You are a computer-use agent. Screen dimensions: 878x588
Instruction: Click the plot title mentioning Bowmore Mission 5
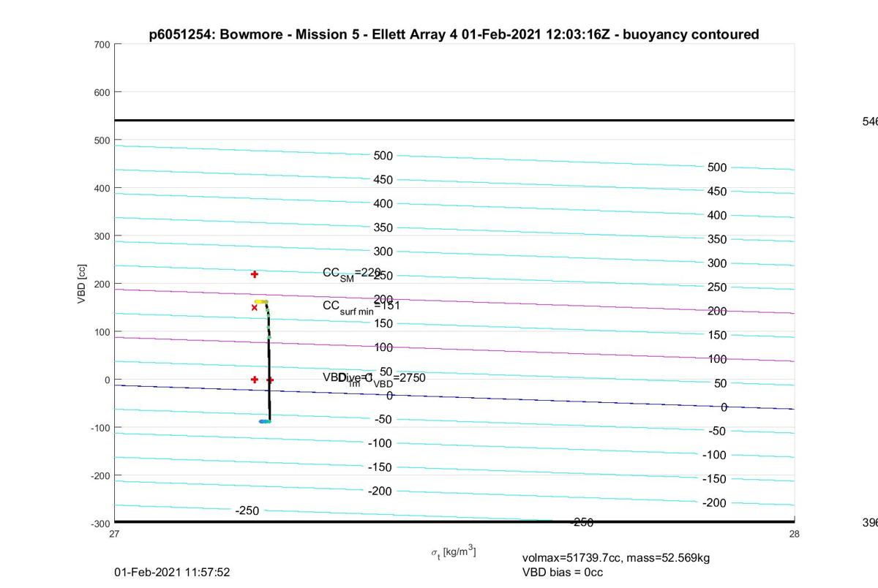click(454, 34)
